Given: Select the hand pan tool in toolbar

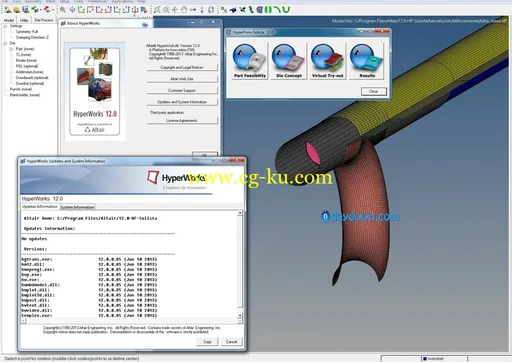Looking at the screenshot, I should click(x=184, y=10).
